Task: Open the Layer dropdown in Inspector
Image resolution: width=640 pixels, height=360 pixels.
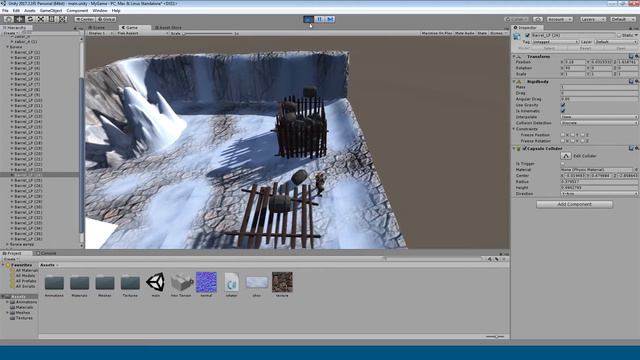Action: [616, 42]
